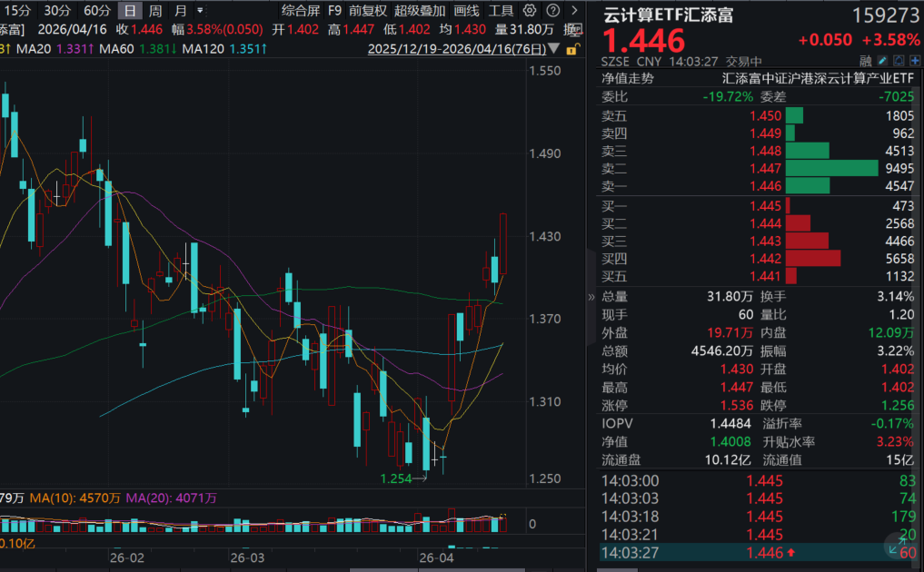Open the date range 76日 dropdown
The height and width of the screenshot is (572, 924).
[x=552, y=48]
